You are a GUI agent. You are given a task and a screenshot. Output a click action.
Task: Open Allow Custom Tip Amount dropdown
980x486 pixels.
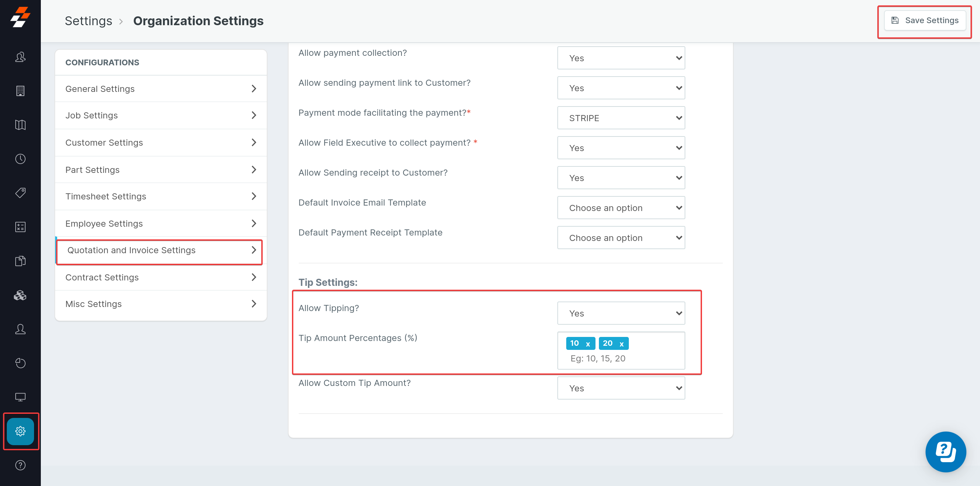[621, 388]
